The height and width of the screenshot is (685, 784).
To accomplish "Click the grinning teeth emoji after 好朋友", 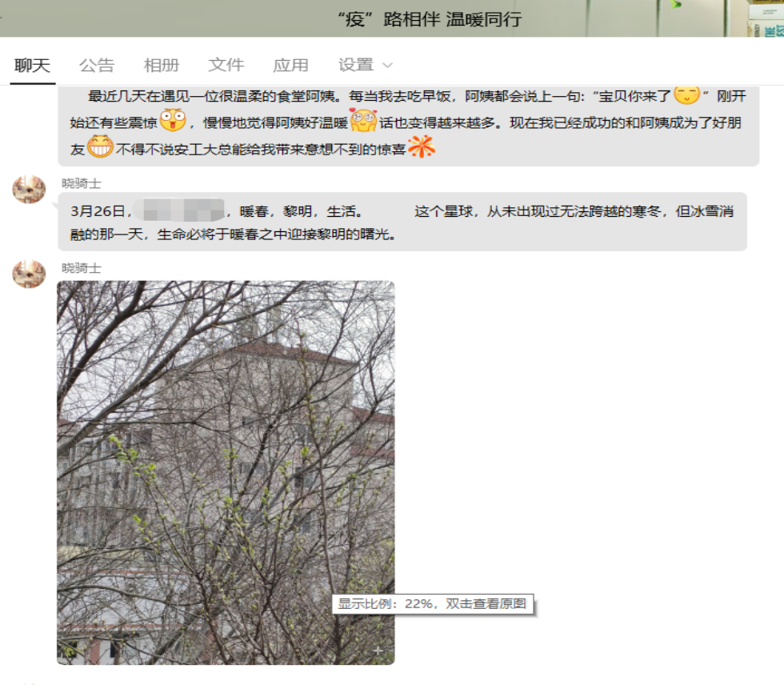I will [x=100, y=147].
